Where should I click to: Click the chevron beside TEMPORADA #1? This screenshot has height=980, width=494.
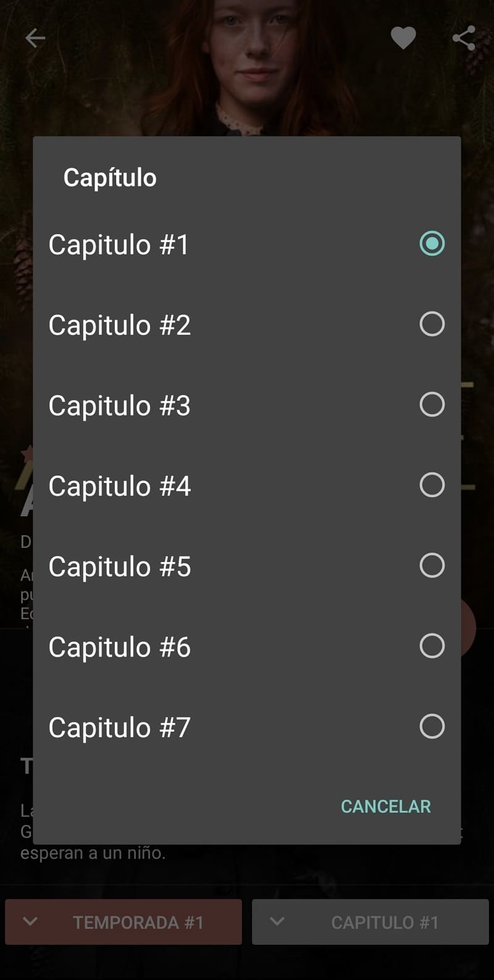(30, 921)
